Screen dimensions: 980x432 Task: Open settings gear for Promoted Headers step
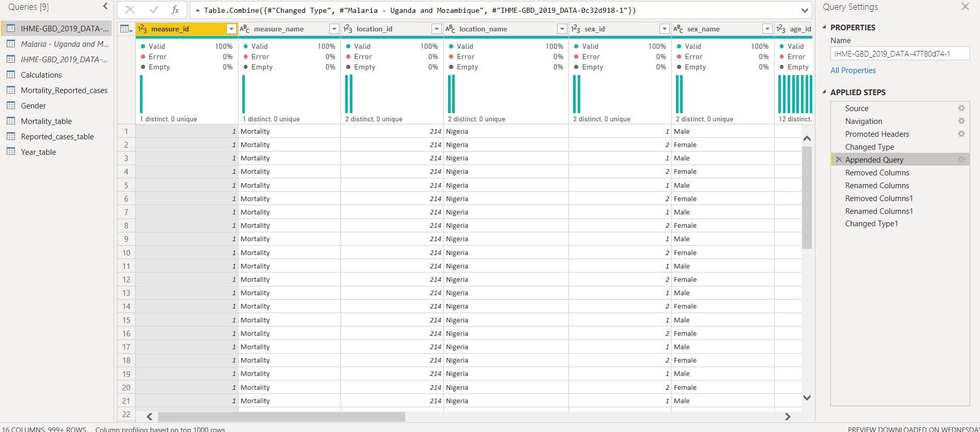tap(961, 134)
